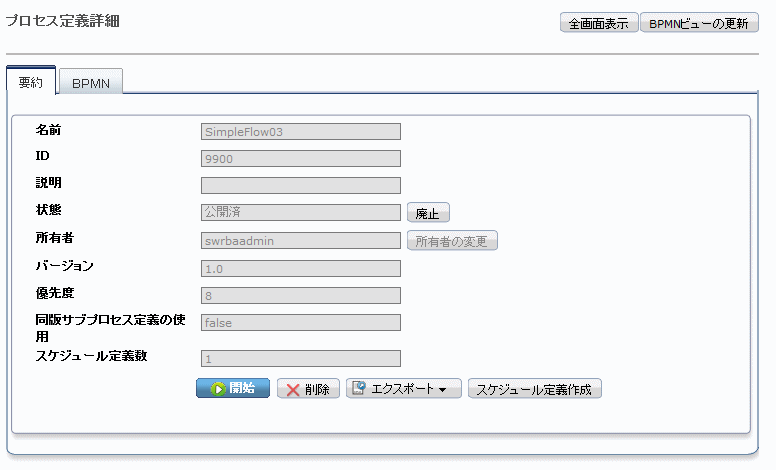Viewport: 776px width, 470px height.
Task: Click the export icon beside エクスポート
Action: click(x=359, y=389)
